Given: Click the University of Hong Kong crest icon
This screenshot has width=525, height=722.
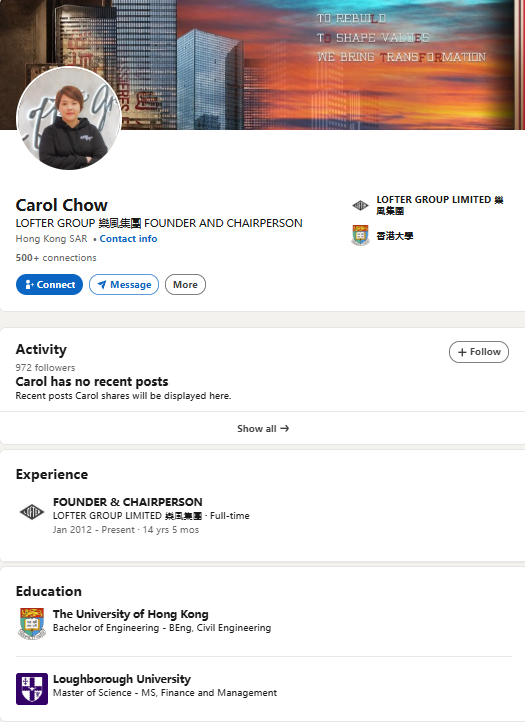Looking at the screenshot, I should tap(32, 623).
